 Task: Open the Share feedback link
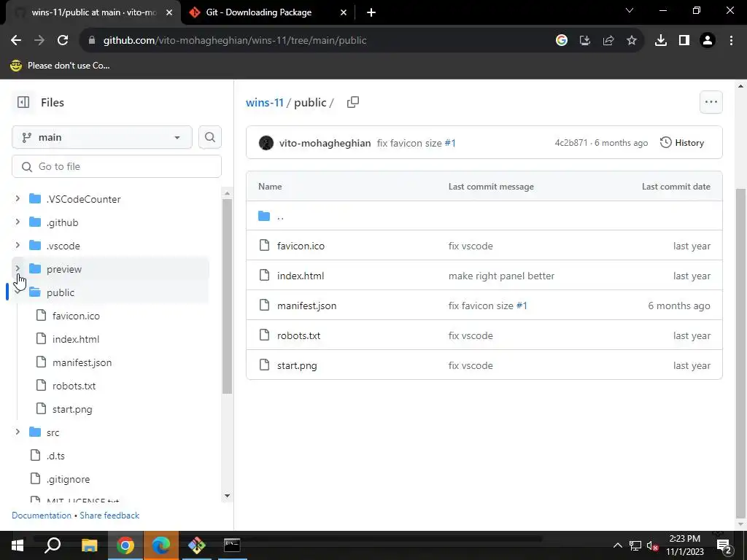click(x=109, y=516)
